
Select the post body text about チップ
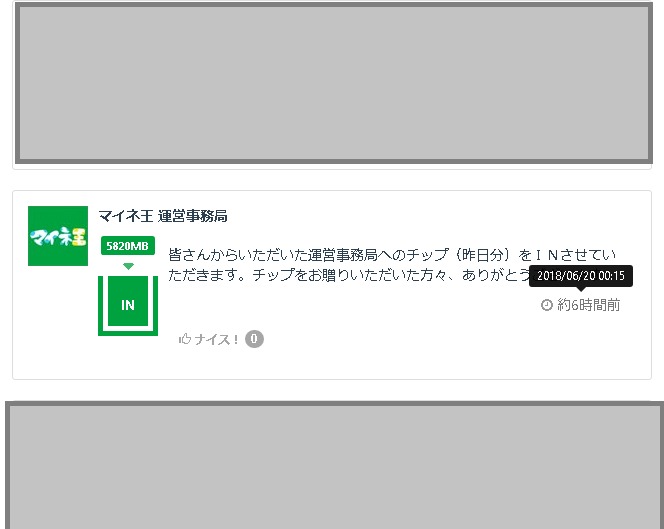(392, 265)
